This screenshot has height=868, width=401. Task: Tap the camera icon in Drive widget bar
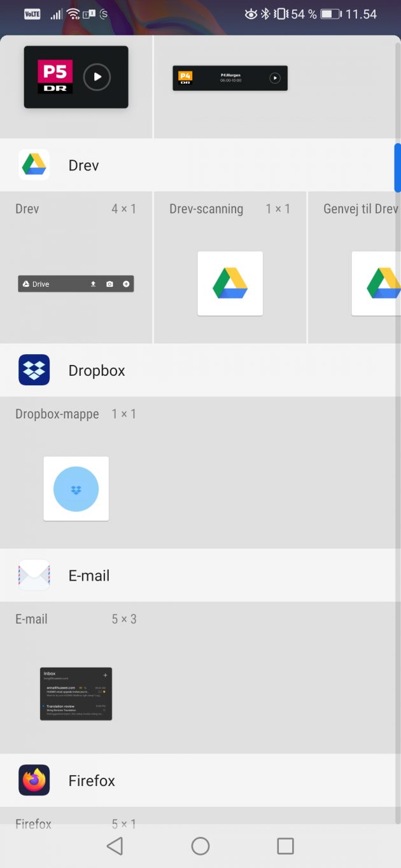[109, 284]
